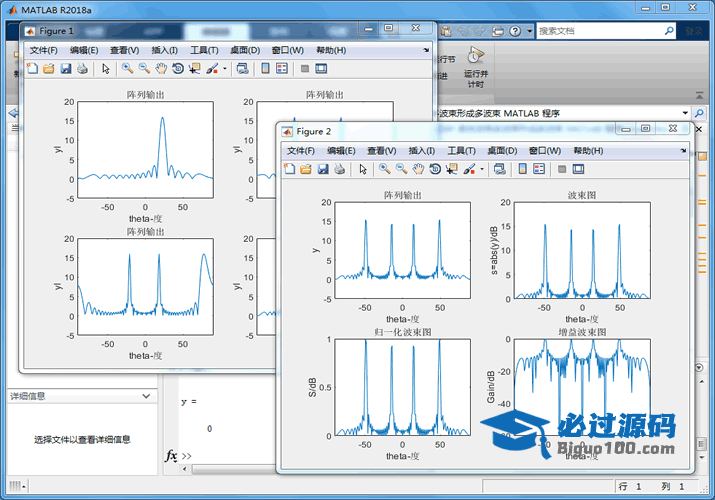Screen dimensions: 715x500
Task: Open 桌面(D) menu in Figure 2
Action: (502, 150)
